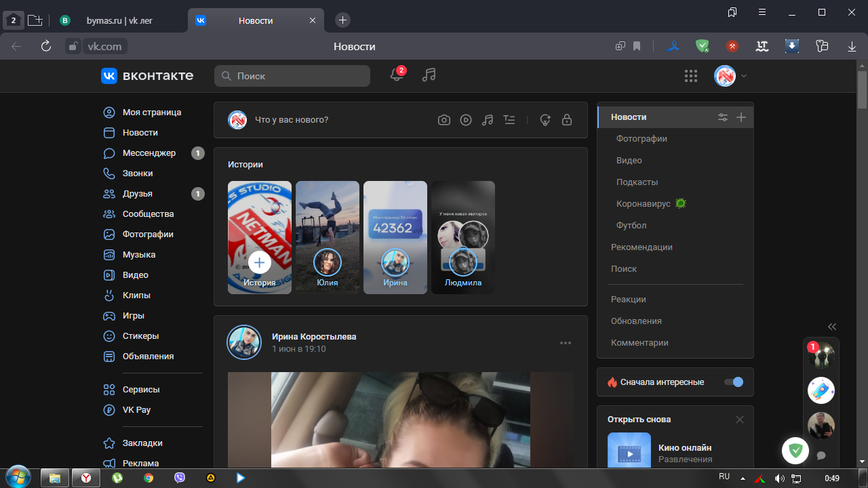Image resolution: width=868 pixels, height=488 pixels.
Task: Collapse the chat sidebar with double arrow
Action: point(832,326)
